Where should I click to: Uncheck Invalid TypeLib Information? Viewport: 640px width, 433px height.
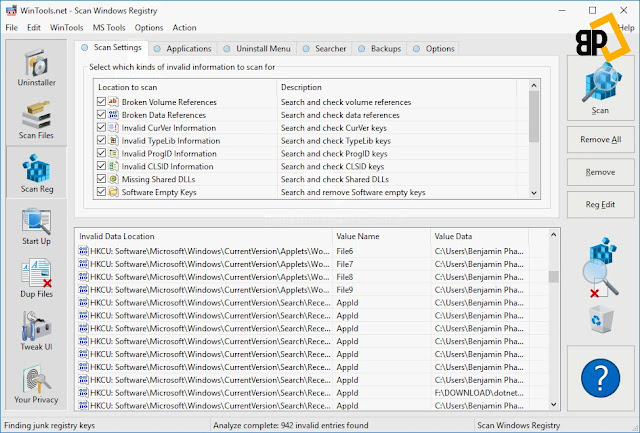point(101,140)
